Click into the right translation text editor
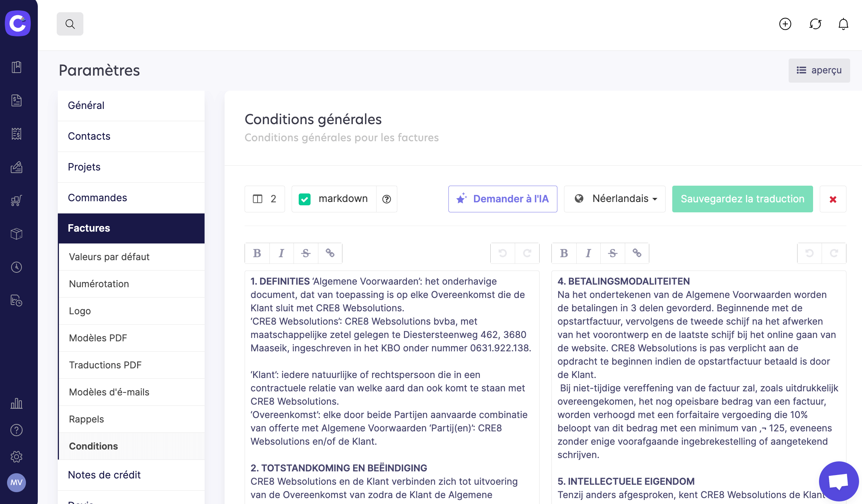 699,387
